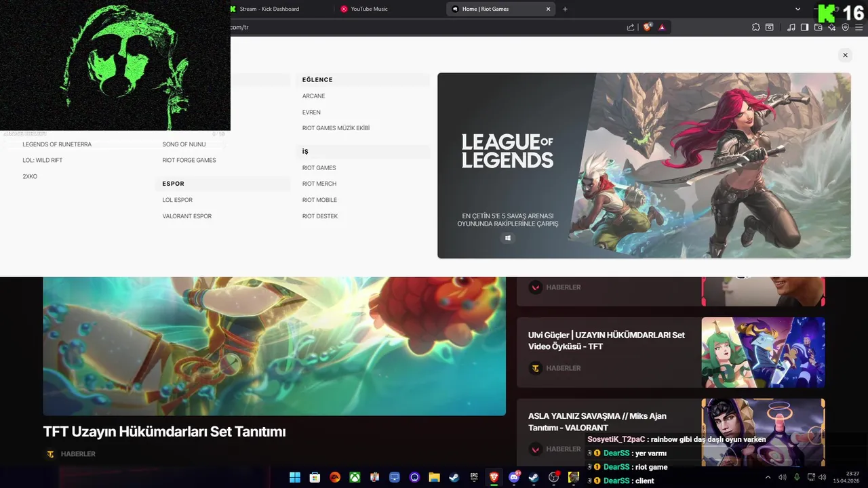Open the Leo AI sparkle icon
Viewport: 868px width, 488px height.
pyautogui.click(x=832, y=27)
